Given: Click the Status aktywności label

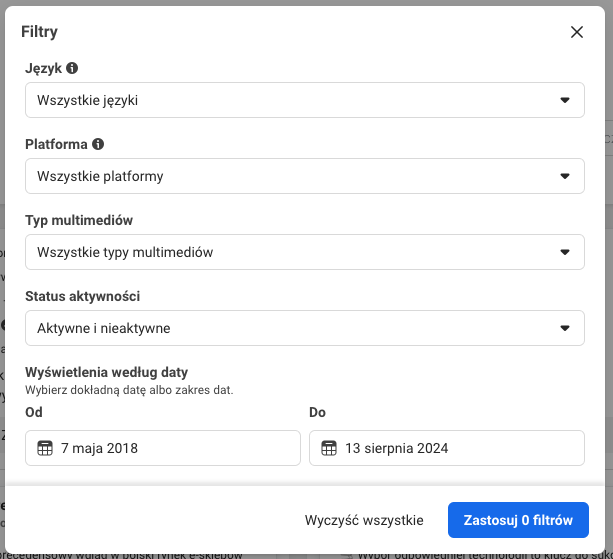Looking at the screenshot, I should 82,296.
